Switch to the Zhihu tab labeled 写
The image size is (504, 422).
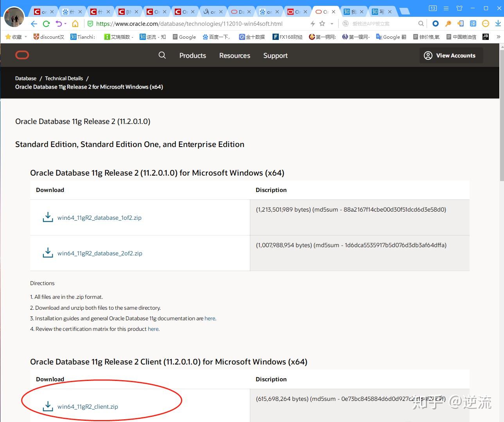tap(382, 12)
